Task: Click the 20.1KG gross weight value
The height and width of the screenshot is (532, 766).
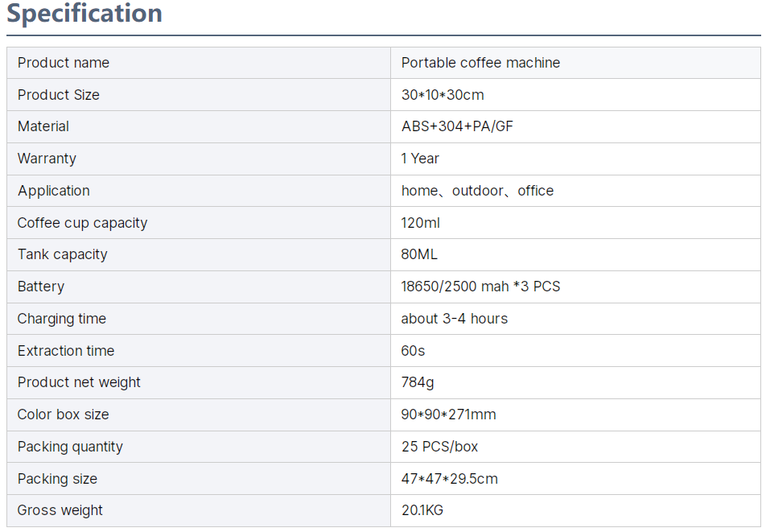Action: point(422,510)
